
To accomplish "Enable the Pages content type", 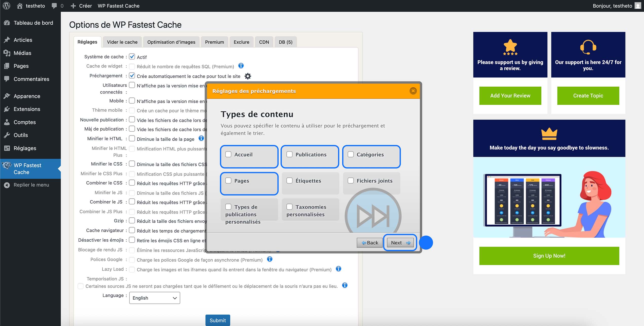I will click(x=229, y=180).
